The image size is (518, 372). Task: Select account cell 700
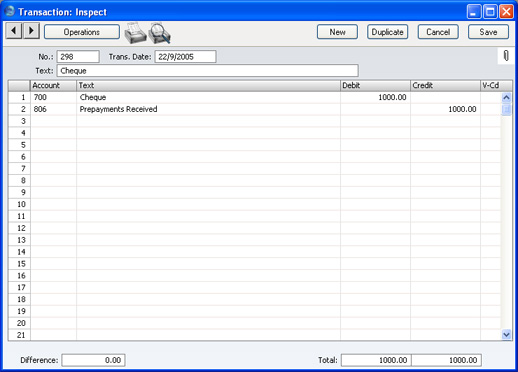click(53, 97)
